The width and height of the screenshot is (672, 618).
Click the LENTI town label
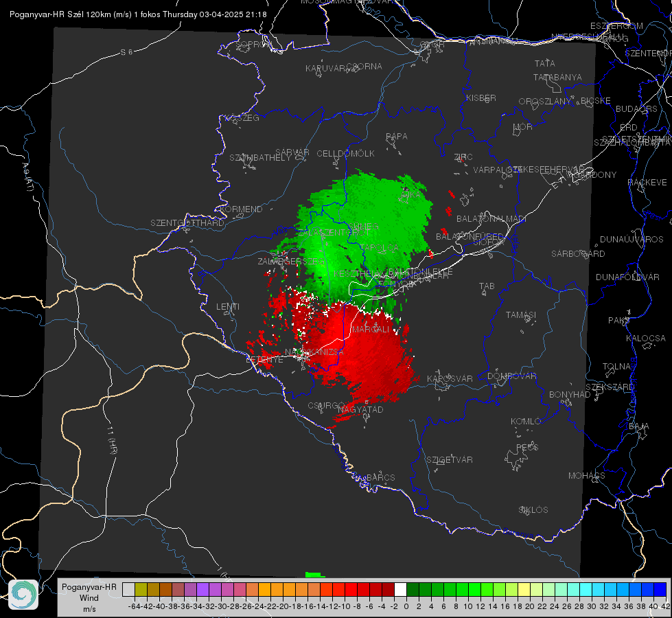(228, 307)
